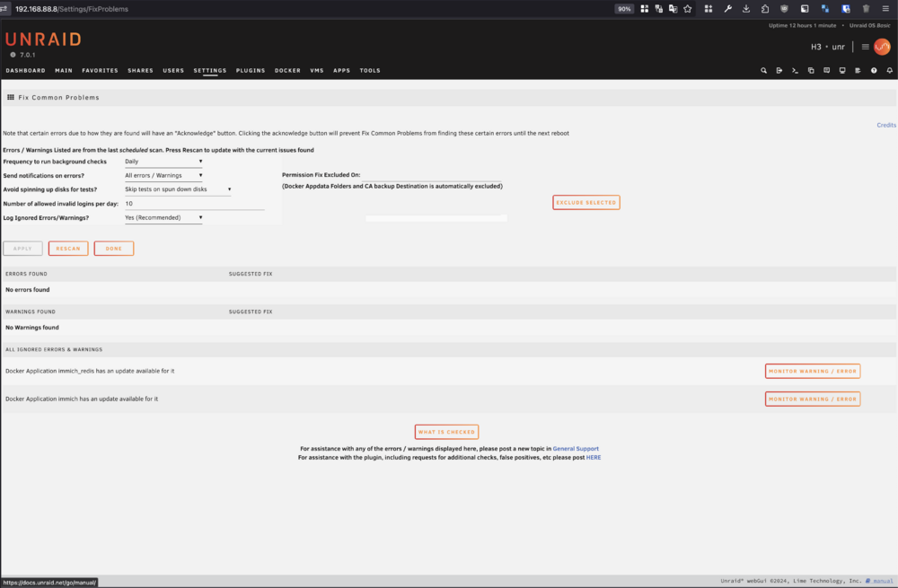
Task: Open the Plugins menu tab
Action: (x=251, y=70)
